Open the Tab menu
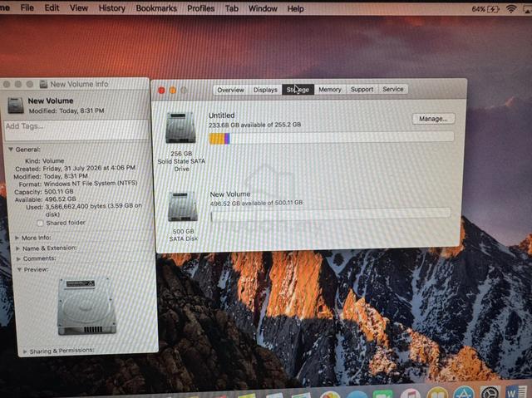Screen dimensions: 532x398 [231, 8]
